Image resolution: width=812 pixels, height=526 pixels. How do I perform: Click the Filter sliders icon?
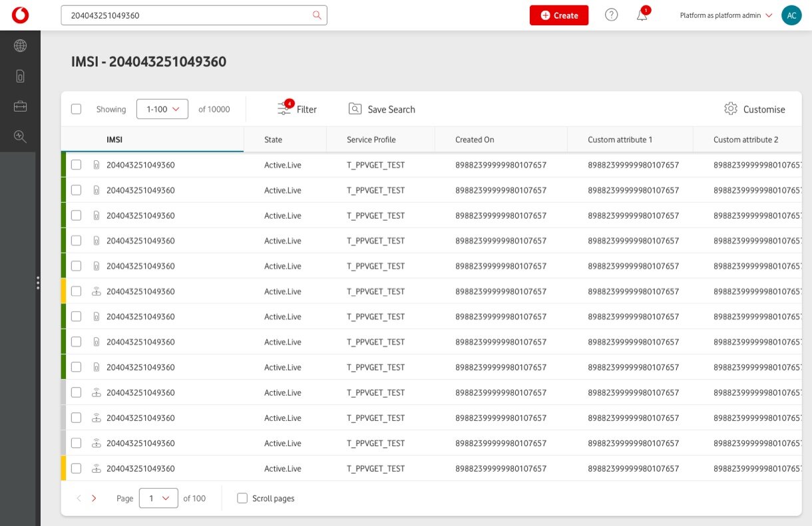pyautogui.click(x=284, y=109)
